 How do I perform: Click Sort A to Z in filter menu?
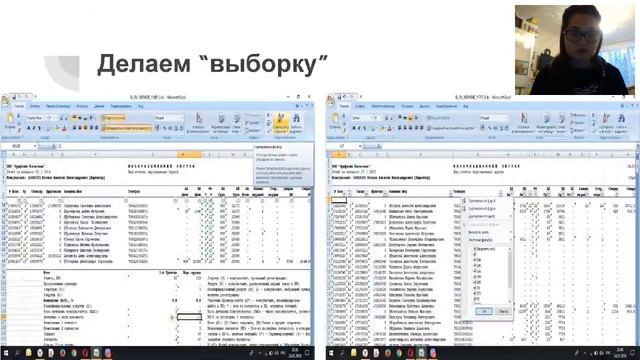pyautogui.click(x=482, y=201)
